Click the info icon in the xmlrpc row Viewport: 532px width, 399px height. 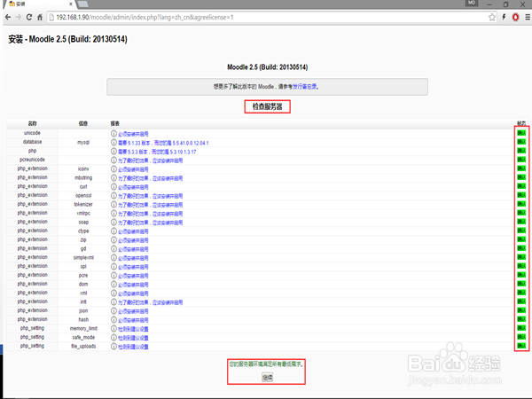click(x=114, y=214)
